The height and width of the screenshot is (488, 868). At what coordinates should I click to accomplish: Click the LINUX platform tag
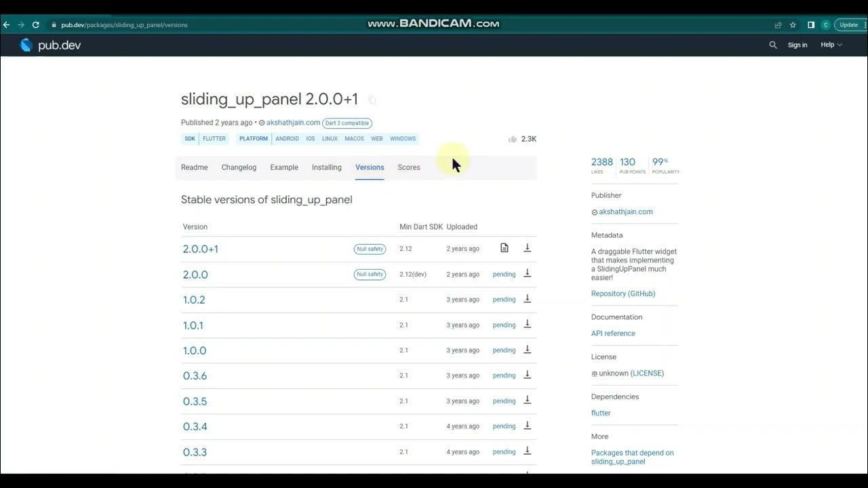330,139
